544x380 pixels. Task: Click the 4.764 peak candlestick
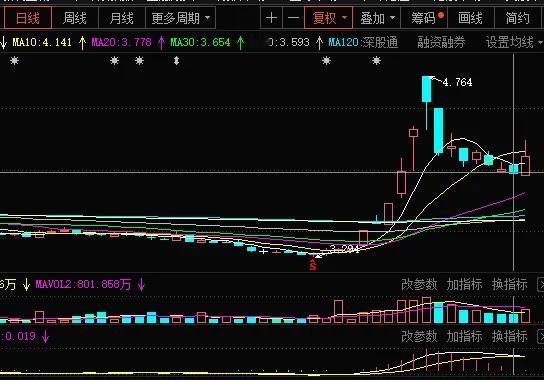coord(426,89)
